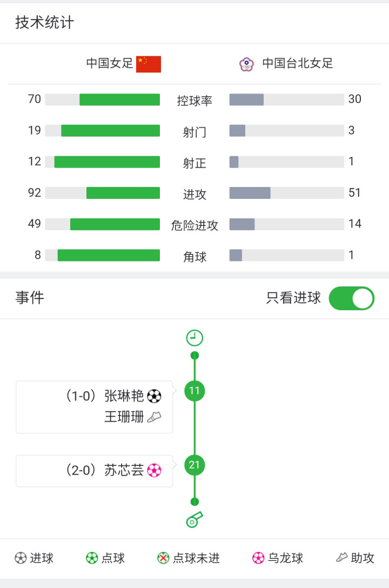The height and width of the screenshot is (588, 389).
Task: Tap the China national flag icon
Action: pos(149,64)
